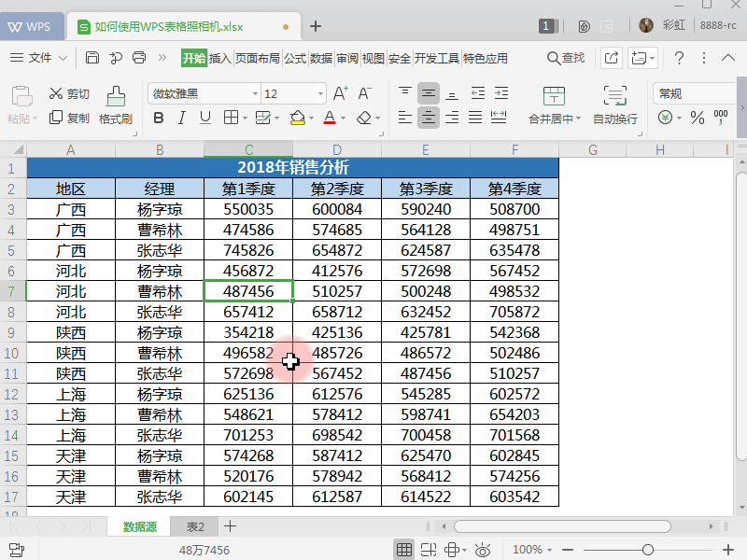This screenshot has height=560, width=747.
Task: Open number format box 常规
Action: (694, 93)
